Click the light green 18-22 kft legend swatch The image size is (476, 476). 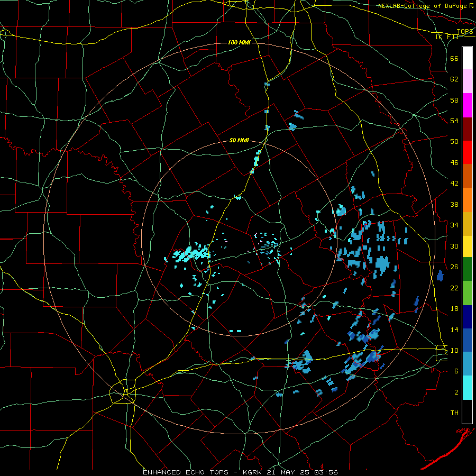coord(467,293)
